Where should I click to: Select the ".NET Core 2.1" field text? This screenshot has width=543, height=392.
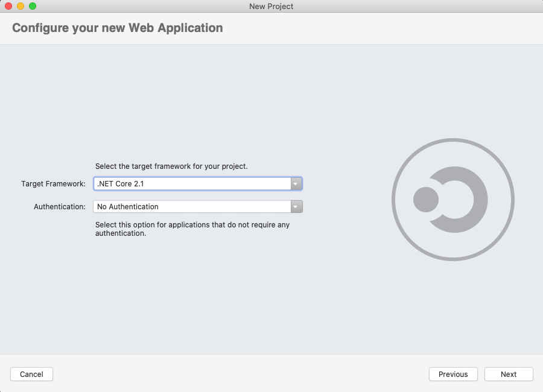(121, 183)
